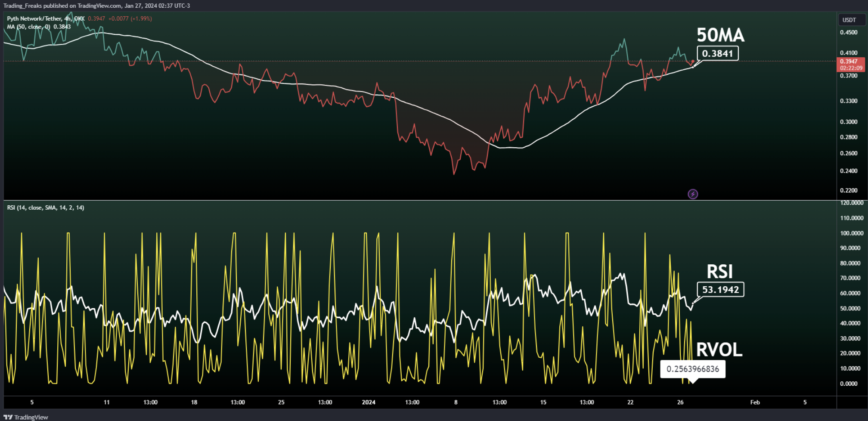Viewport: 868px width, 421px height.
Task: Click the 0.2563966836 RVOL value callout
Action: pyautogui.click(x=693, y=369)
